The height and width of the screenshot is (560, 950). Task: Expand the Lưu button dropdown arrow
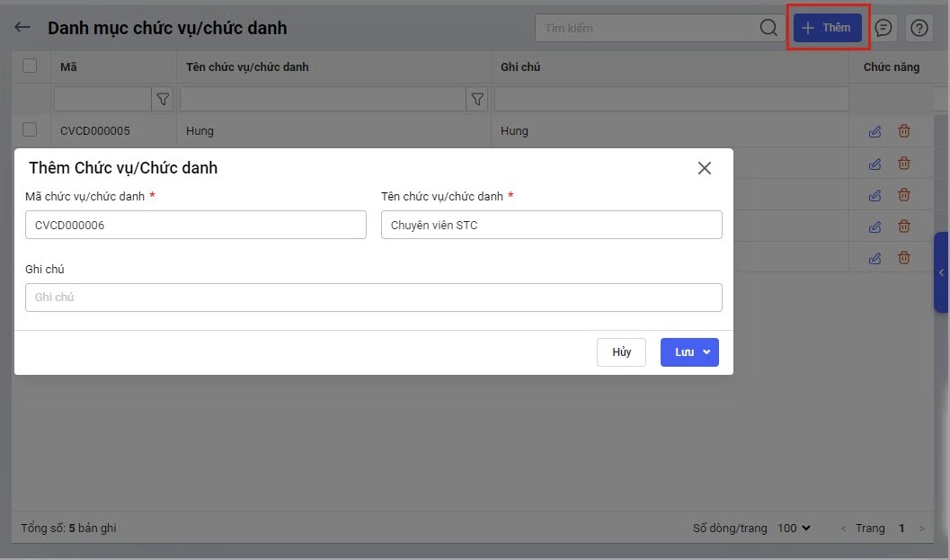point(707,352)
